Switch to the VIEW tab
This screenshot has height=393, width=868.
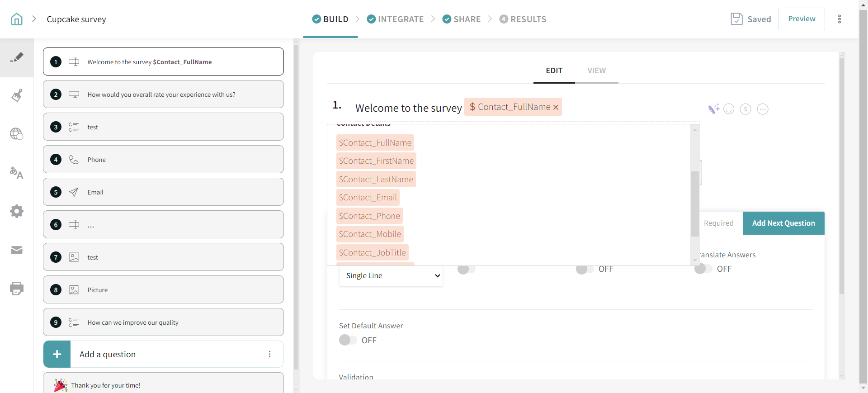click(x=596, y=71)
